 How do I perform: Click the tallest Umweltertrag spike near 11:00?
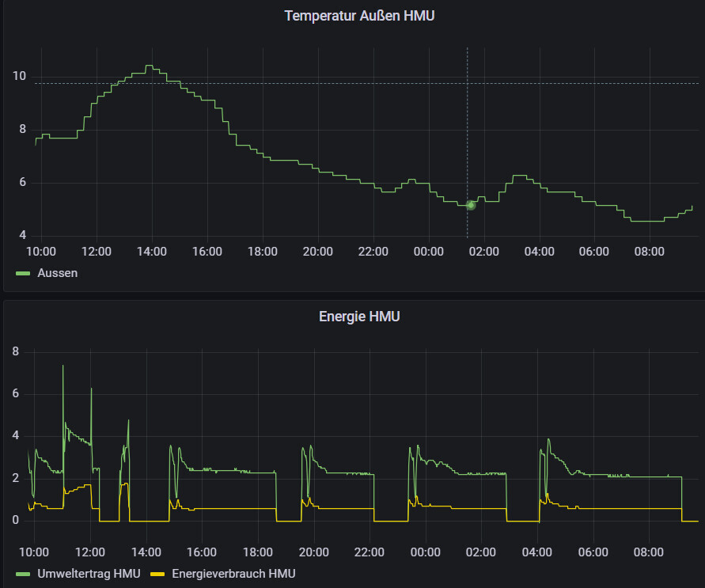coord(63,366)
